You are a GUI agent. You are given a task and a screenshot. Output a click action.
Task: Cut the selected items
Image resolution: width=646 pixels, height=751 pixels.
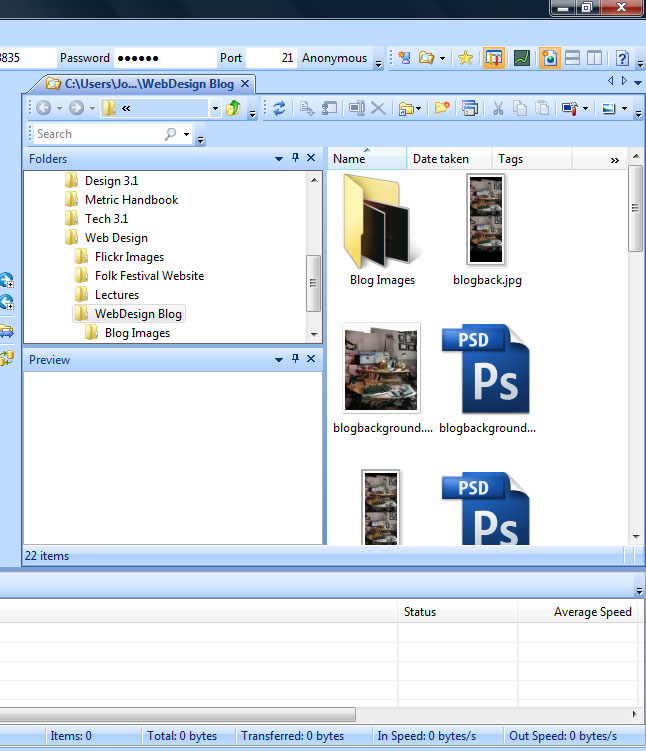pyautogui.click(x=499, y=108)
